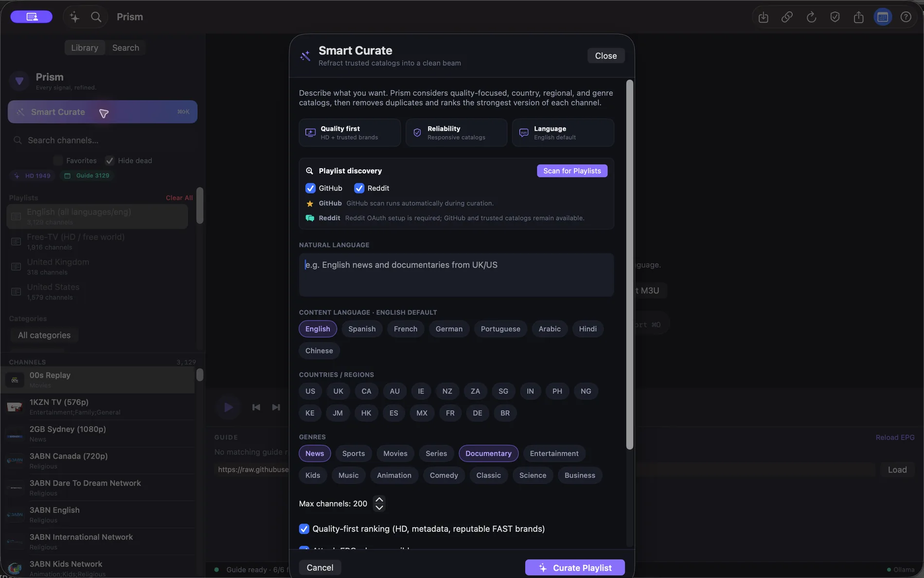924x578 pixels.
Task: Skip to previous channel
Action: click(256, 407)
